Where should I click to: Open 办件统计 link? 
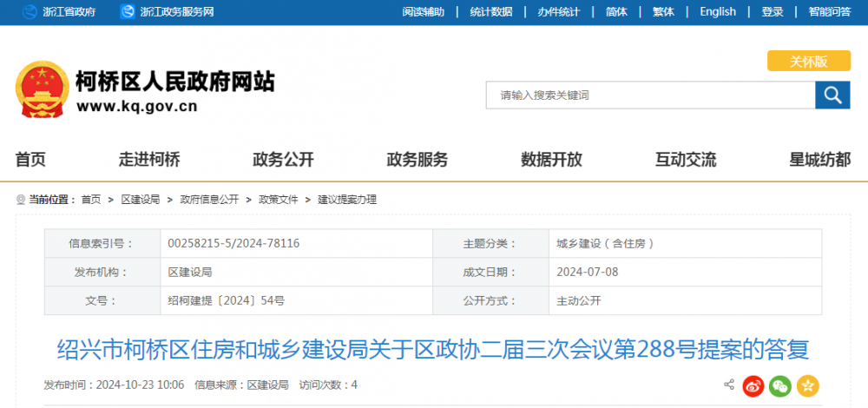pos(558,11)
